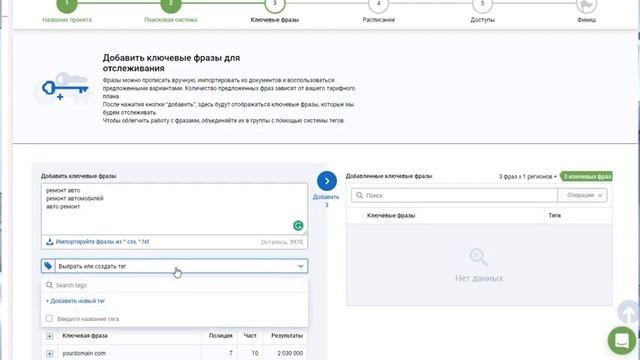640x360 pixels.
Task: Check the Введите название тега checkbox
Action: pyautogui.click(x=49, y=318)
